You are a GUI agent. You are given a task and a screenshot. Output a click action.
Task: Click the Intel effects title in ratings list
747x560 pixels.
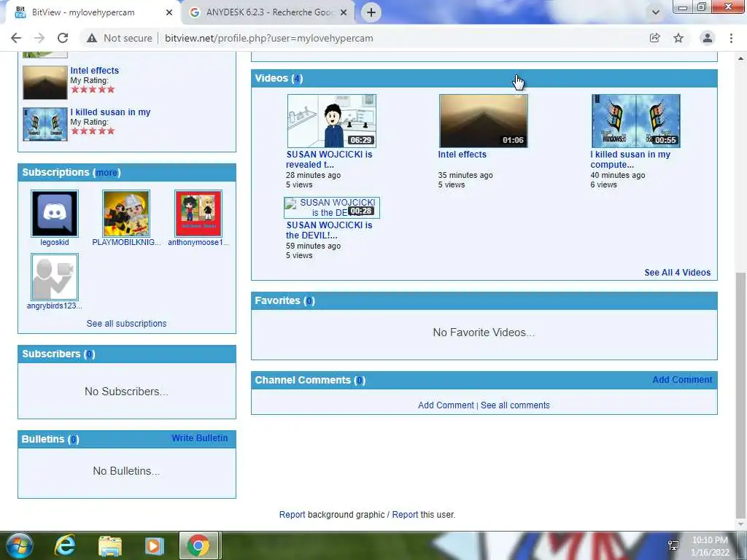coord(95,71)
